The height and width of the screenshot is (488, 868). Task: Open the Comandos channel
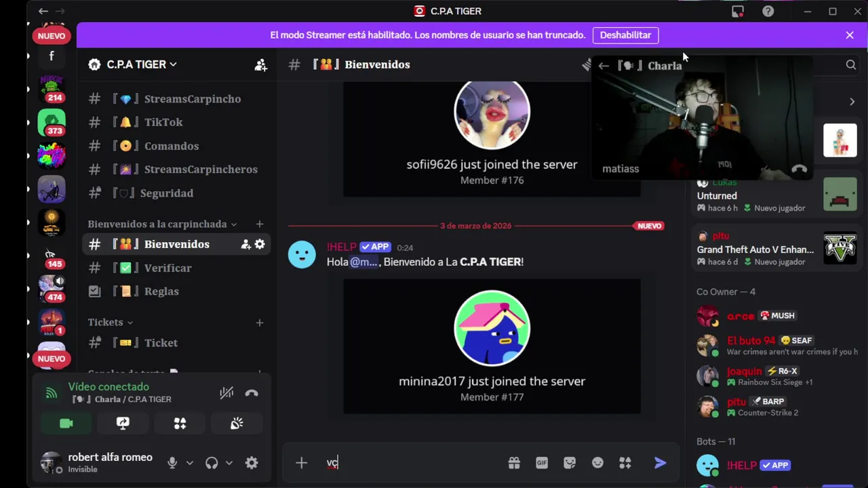click(176, 146)
